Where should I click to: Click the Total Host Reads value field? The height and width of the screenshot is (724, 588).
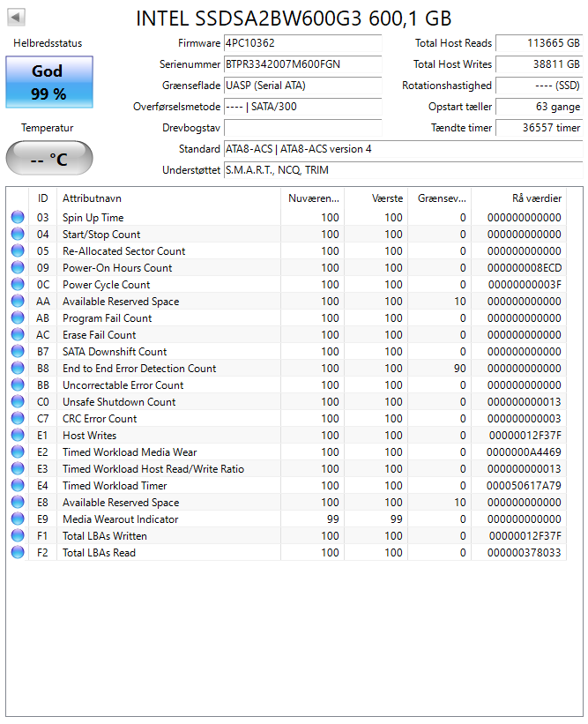click(539, 43)
